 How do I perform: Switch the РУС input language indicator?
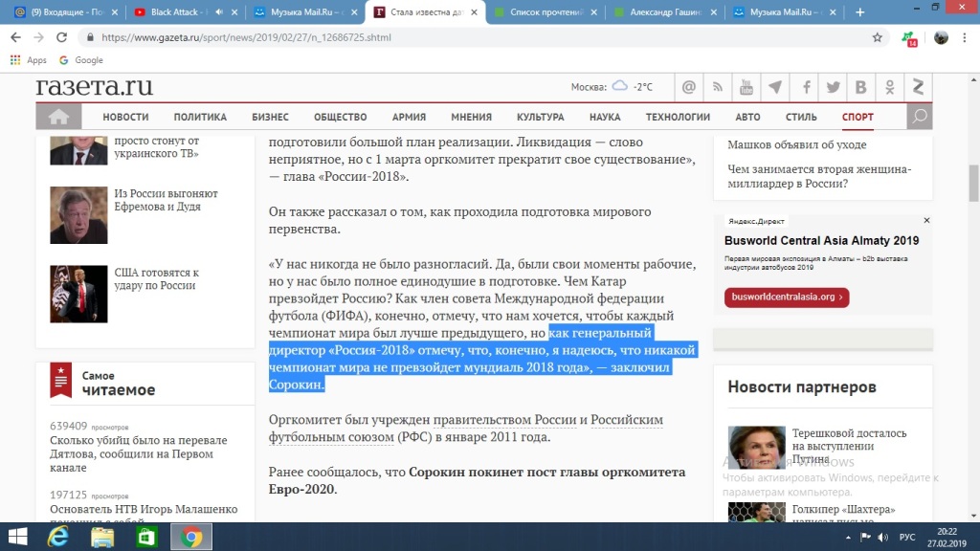coord(907,538)
